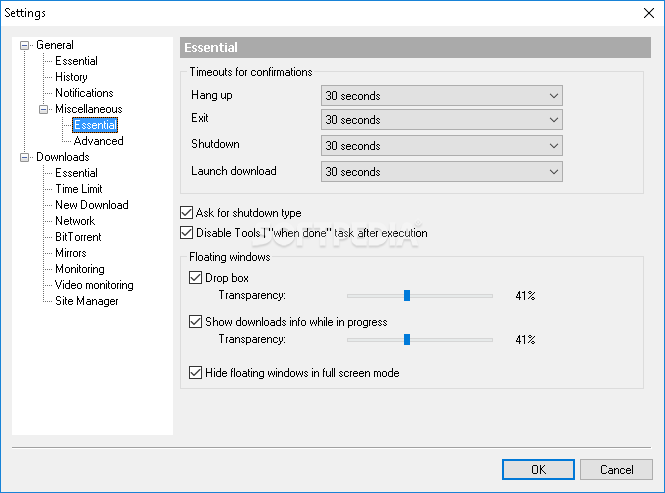Click the Hang up label
This screenshot has width=665, height=493.
[212, 95]
